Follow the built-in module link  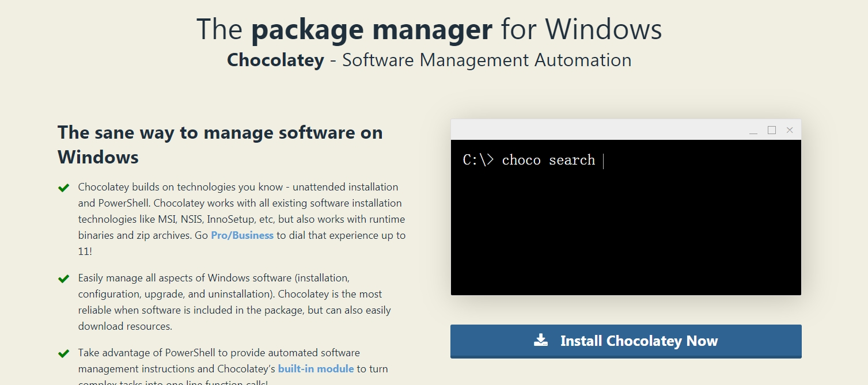pos(316,369)
